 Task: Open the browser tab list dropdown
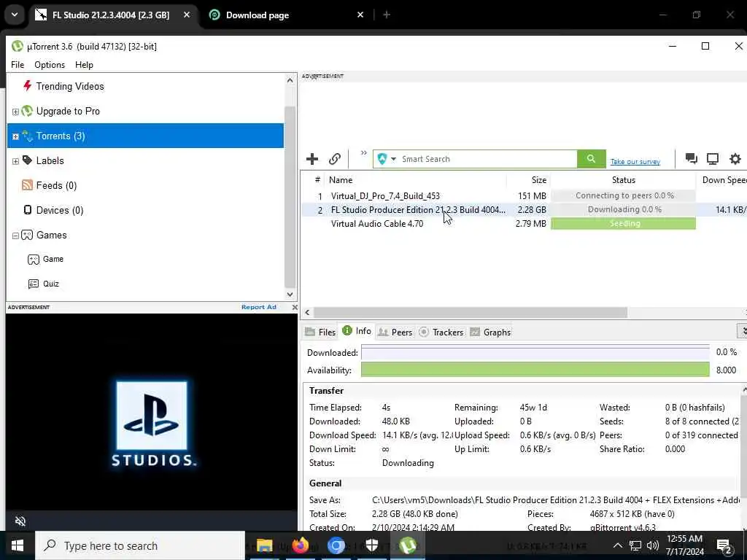click(x=15, y=15)
